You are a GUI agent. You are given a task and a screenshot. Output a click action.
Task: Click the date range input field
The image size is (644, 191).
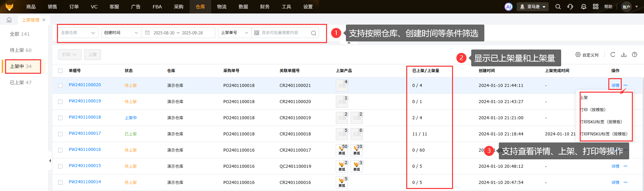pyautogui.click(x=178, y=33)
